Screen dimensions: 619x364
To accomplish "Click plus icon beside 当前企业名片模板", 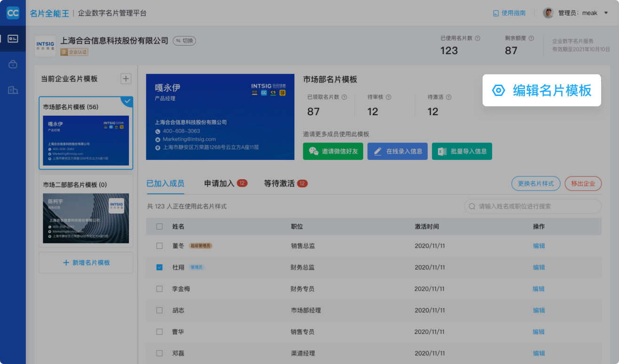I will [126, 79].
